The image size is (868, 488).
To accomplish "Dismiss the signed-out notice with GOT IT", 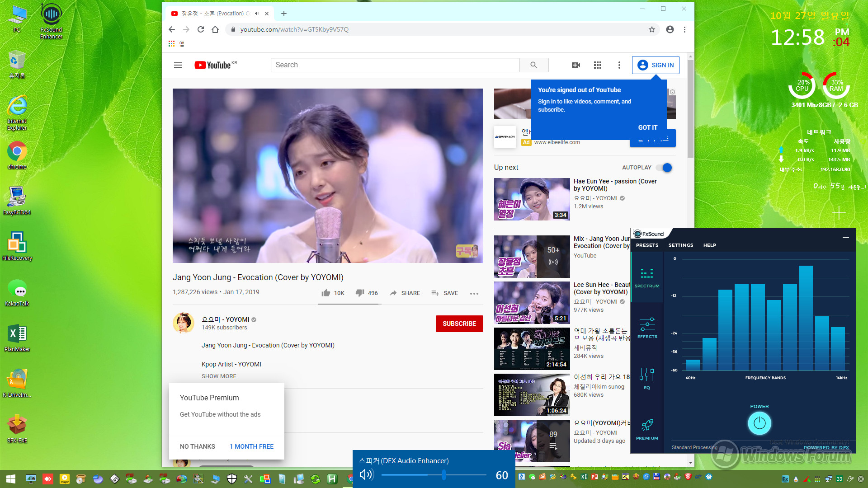I will click(647, 127).
